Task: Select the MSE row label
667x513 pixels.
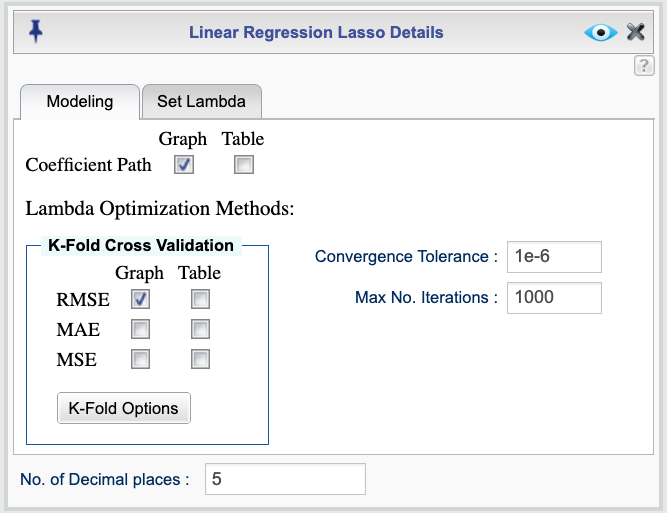Action: 77,360
